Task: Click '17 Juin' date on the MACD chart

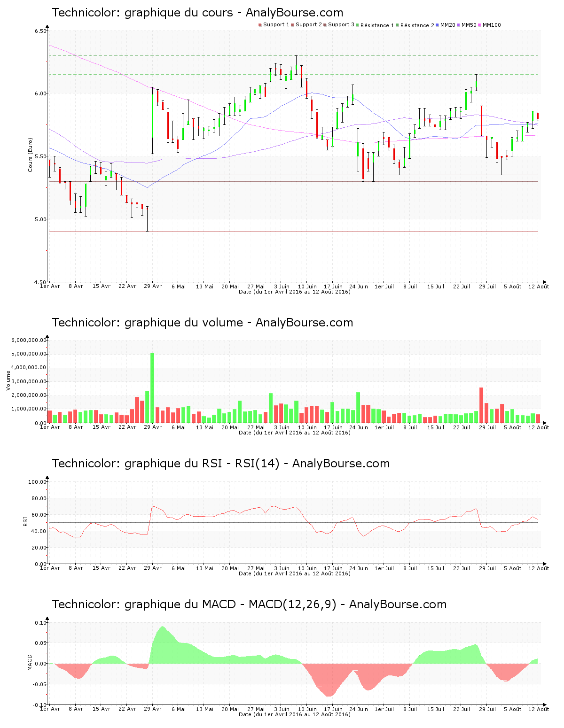Action: coord(333,709)
